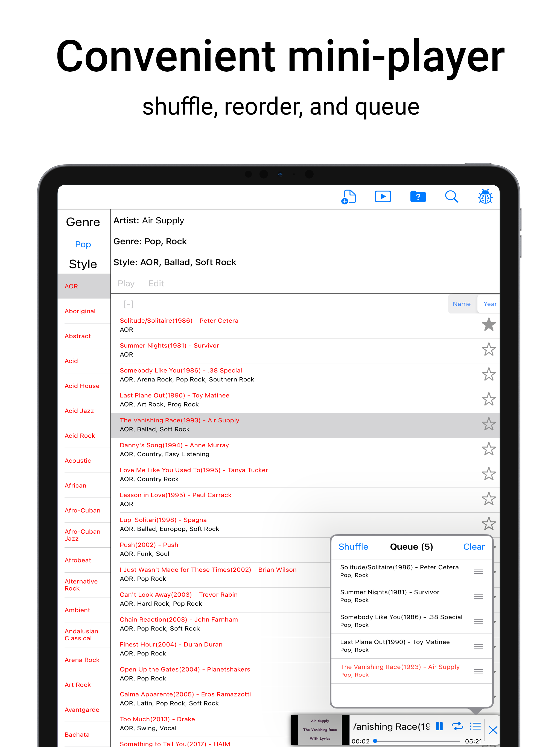The width and height of the screenshot is (560, 747).
Task: Select Art Rock style
Action: [84, 685]
